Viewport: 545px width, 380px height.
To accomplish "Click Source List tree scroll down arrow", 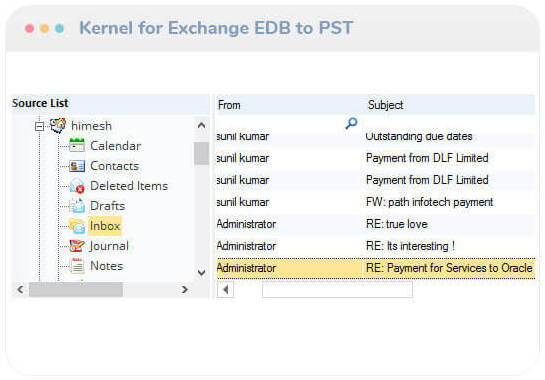I will click(201, 273).
